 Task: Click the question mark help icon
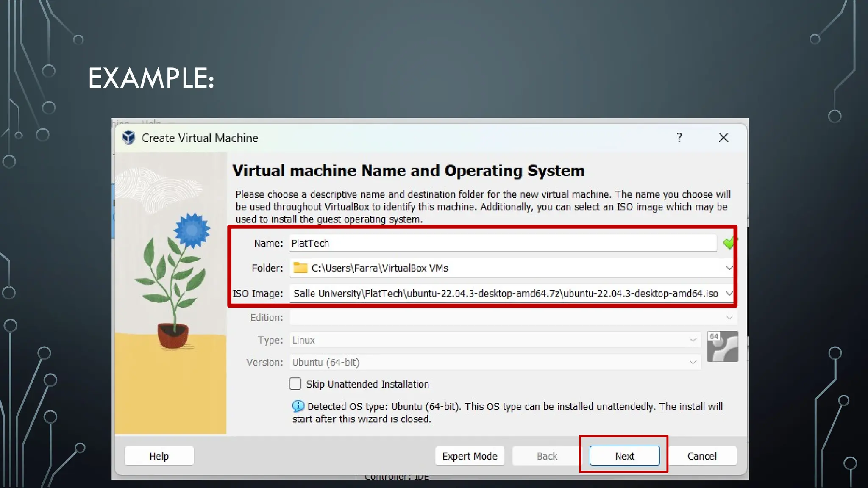679,138
